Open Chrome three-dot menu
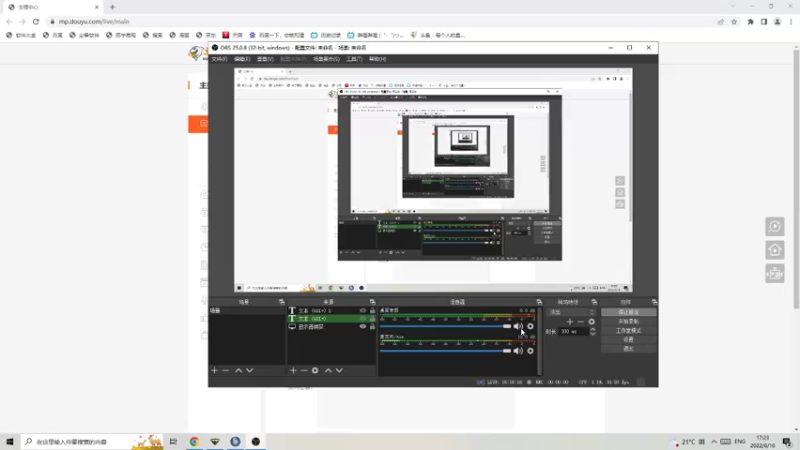The image size is (800, 450). click(x=791, y=21)
